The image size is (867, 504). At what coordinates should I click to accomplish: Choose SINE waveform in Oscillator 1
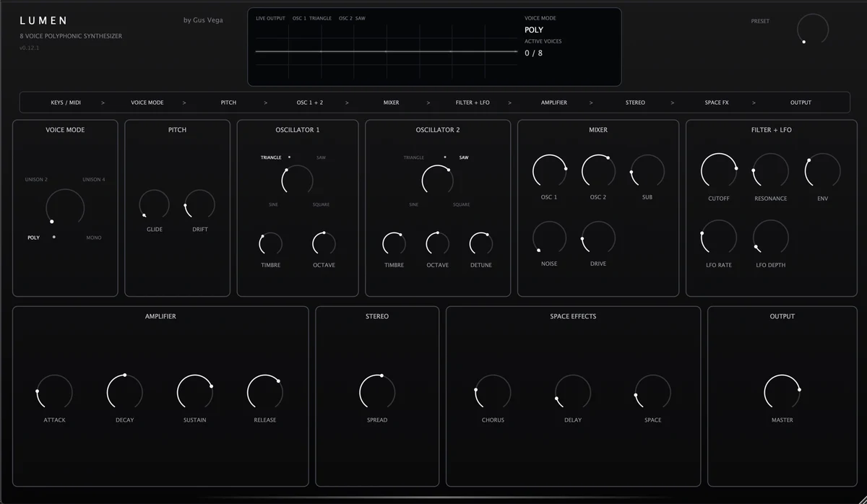point(273,204)
